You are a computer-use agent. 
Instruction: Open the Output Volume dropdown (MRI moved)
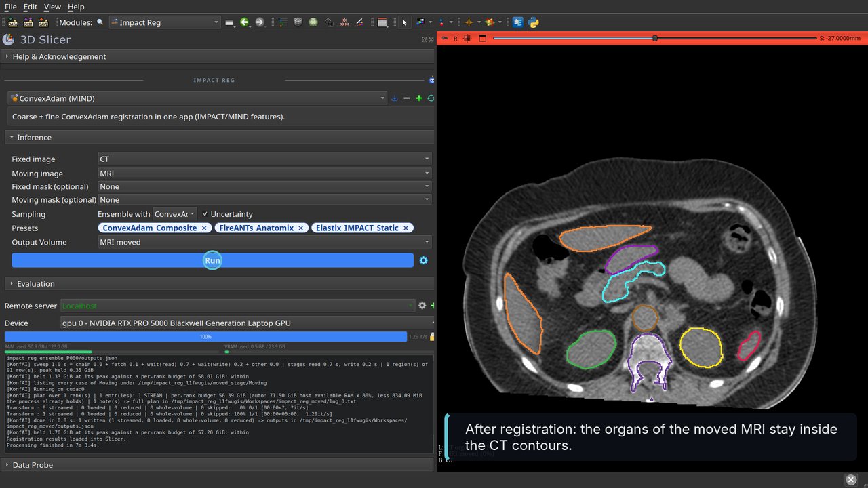(x=264, y=242)
